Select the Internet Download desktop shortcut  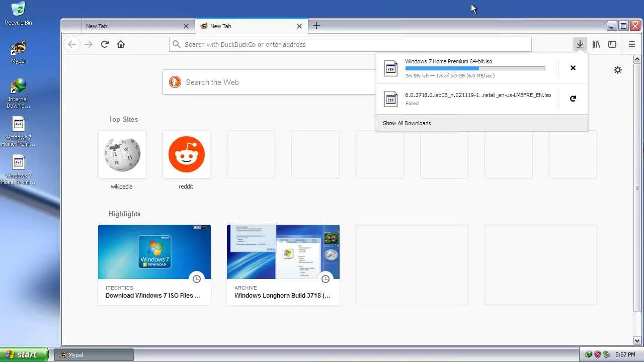pos(18,93)
